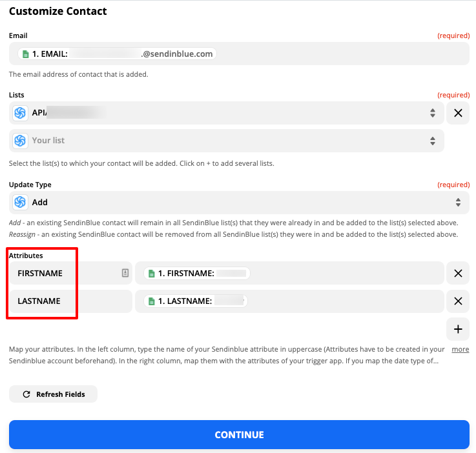The image size is (476, 453).
Task: Click Google Sheets icon in EMAIL pill
Action: (x=26, y=54)
